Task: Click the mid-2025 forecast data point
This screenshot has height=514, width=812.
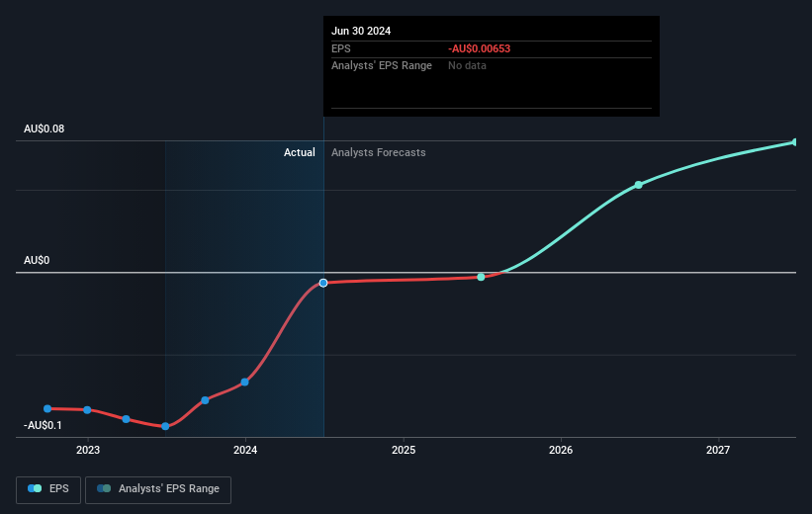Action: 481,278
